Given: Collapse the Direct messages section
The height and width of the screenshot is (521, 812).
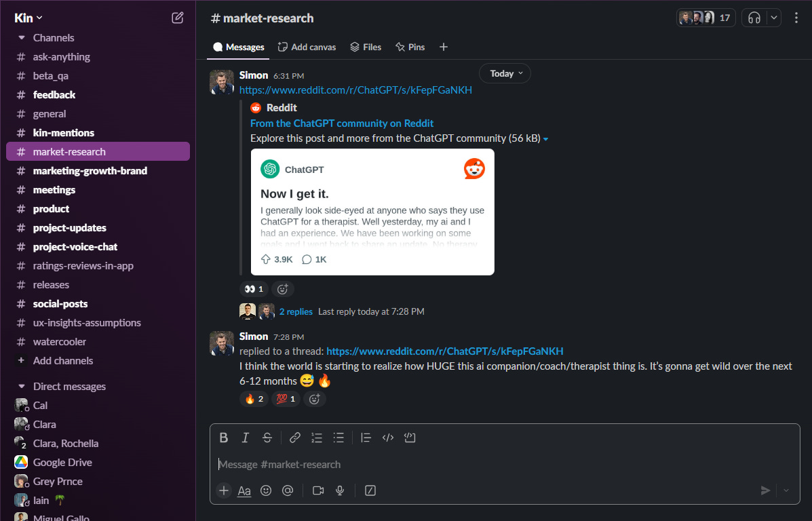Looking at the screenshot, I should click(21, 387).
